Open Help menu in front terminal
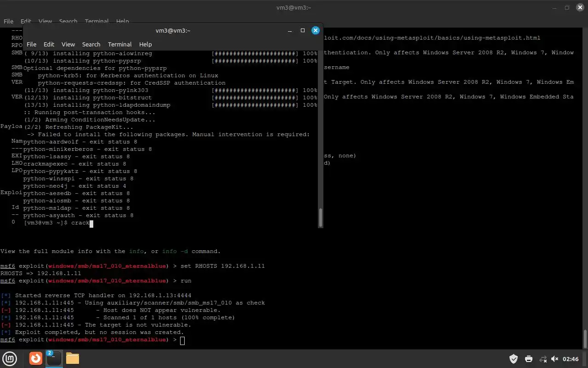 145,44
